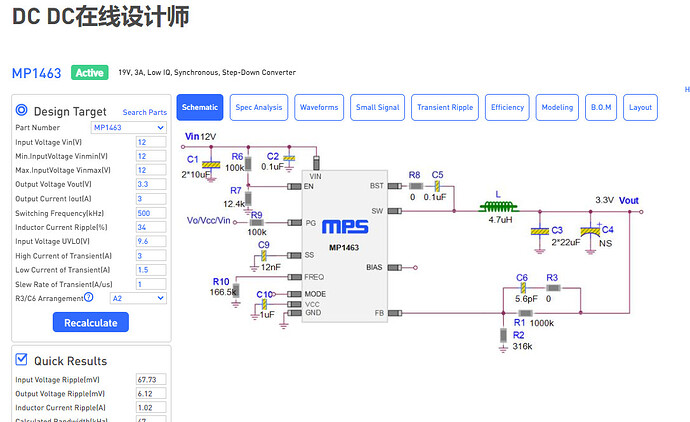Image resolution: width=690 pixels, height=422 pixels.
Task: Open the Small Signal tab
Action: 378,107
